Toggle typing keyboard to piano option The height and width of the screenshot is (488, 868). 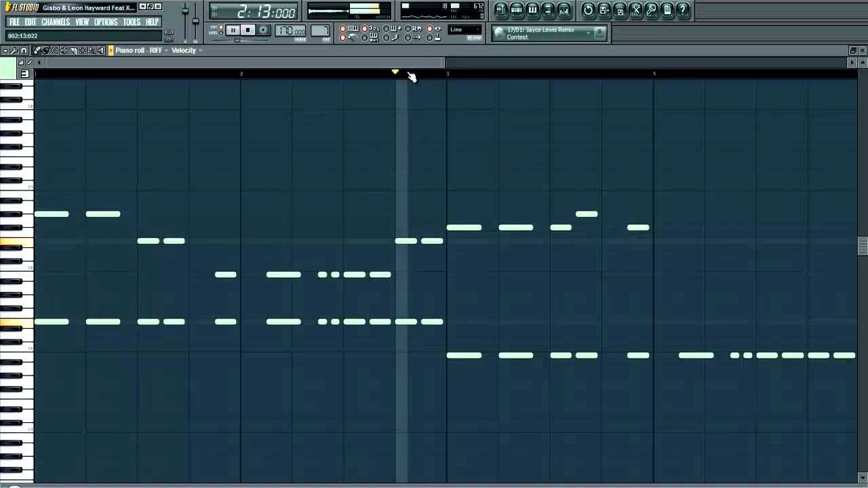tap(347, 28)
